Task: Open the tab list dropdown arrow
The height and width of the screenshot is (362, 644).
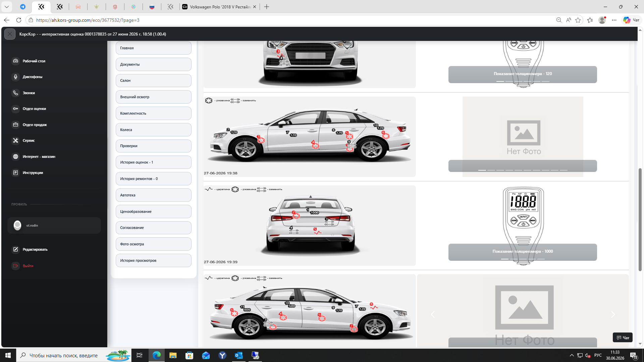Action: point(7,7)
